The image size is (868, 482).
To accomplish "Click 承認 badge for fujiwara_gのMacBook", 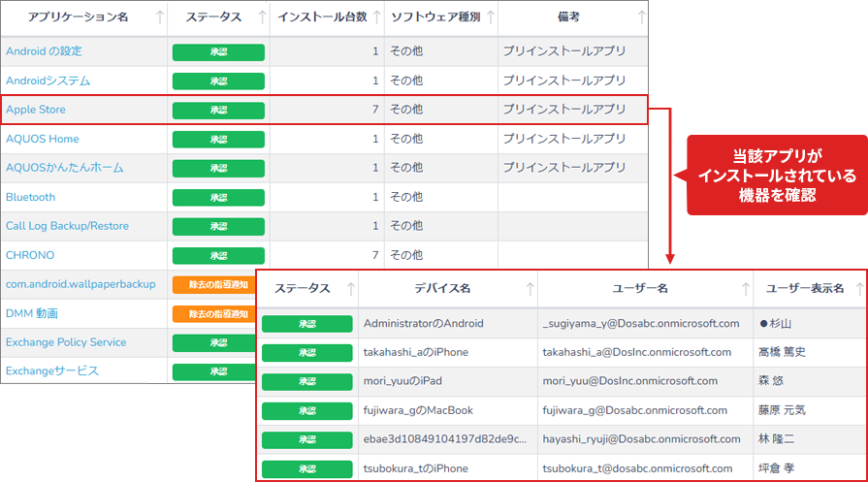I will [307, 410].
